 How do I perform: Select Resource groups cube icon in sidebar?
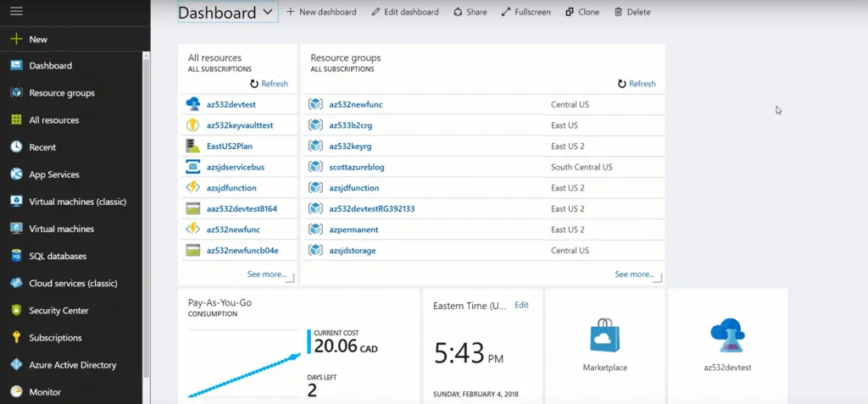pos(17,93)
